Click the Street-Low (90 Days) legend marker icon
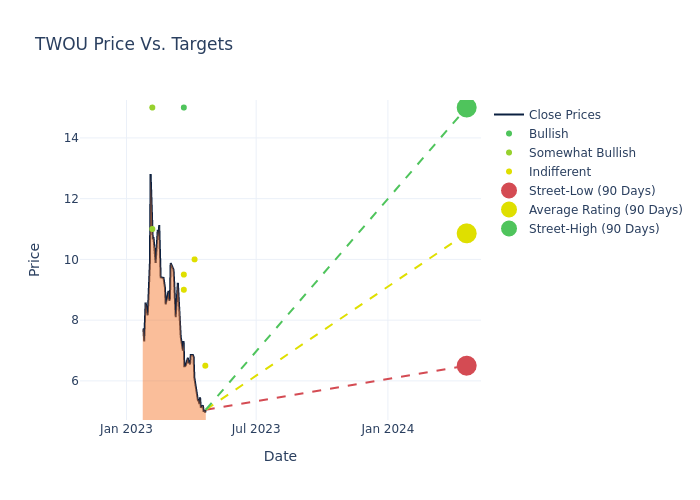Image resolution: width=700 pixels, height=500 pixels. [x=509, y=191]
